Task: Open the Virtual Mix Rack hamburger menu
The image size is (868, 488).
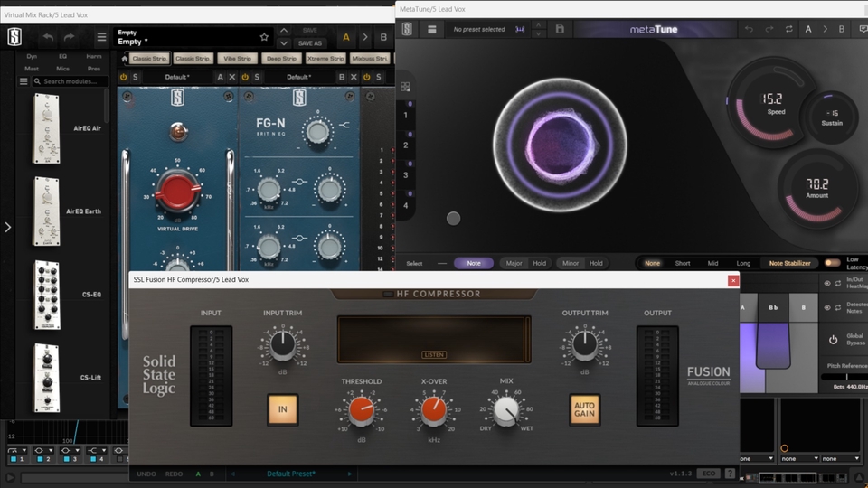Action: pyautogui.click(x=101, y=37)
